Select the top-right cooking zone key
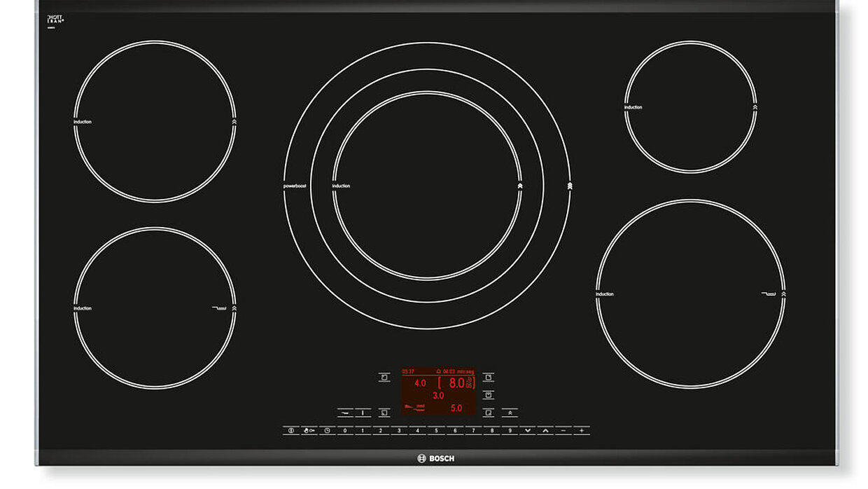 pyautogui.click(x=489, y=377)
